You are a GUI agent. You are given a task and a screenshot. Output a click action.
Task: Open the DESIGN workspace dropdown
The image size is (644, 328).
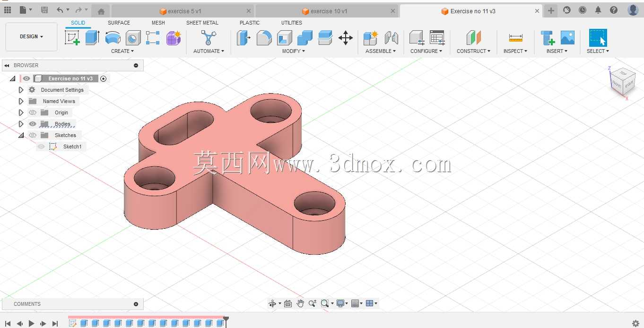31,36
